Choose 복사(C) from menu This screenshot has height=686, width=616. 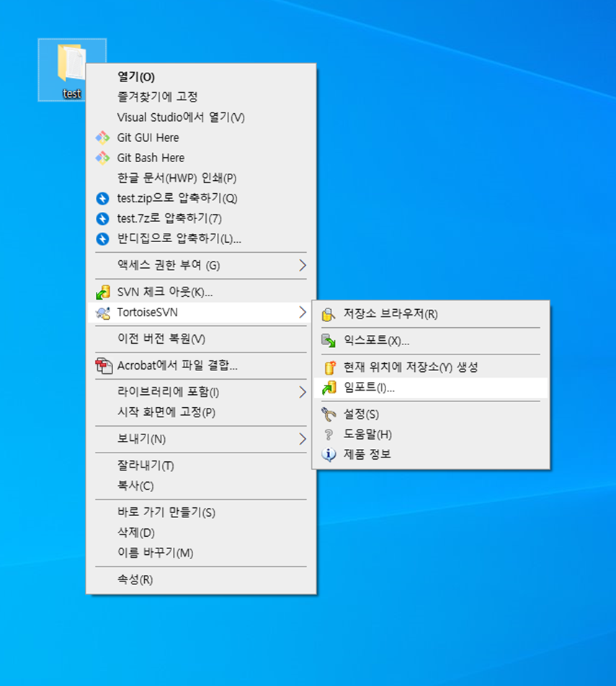pyautogui.click(x=201, y=486)
